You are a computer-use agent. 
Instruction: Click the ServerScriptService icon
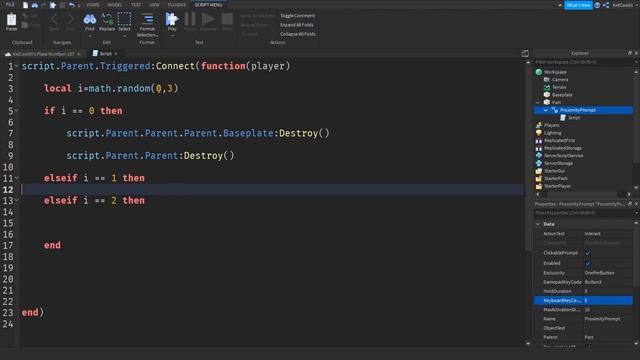coord(539,156)
